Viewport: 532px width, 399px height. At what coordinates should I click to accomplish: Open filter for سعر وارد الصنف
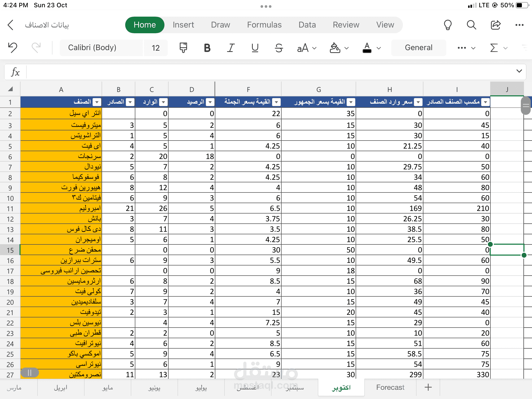(x=418, y=102)
